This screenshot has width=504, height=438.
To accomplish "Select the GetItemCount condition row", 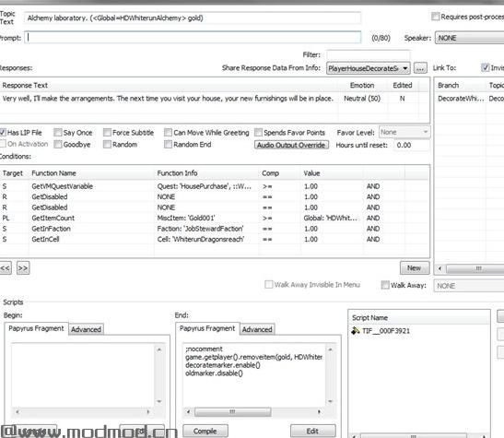I will click(215, 218).
